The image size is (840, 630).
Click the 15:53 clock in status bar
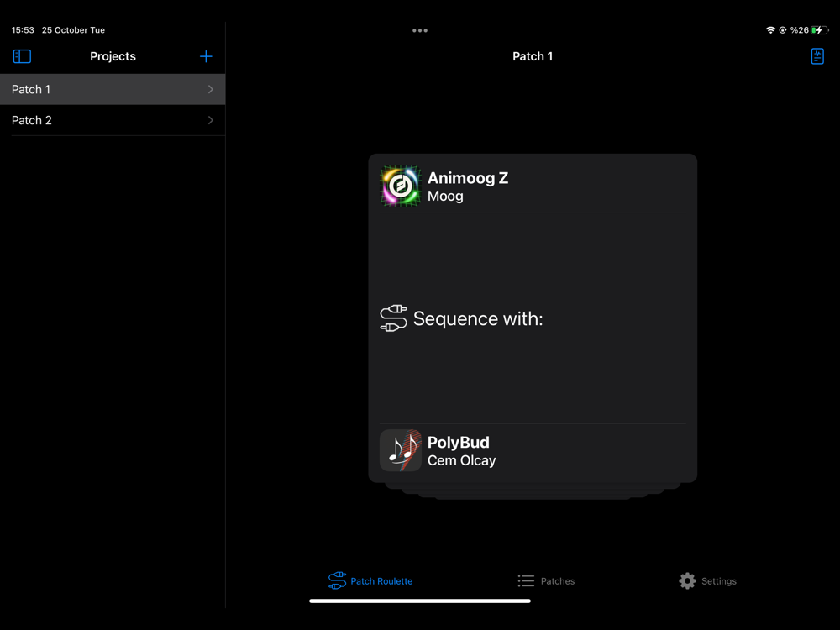(23, 30)
